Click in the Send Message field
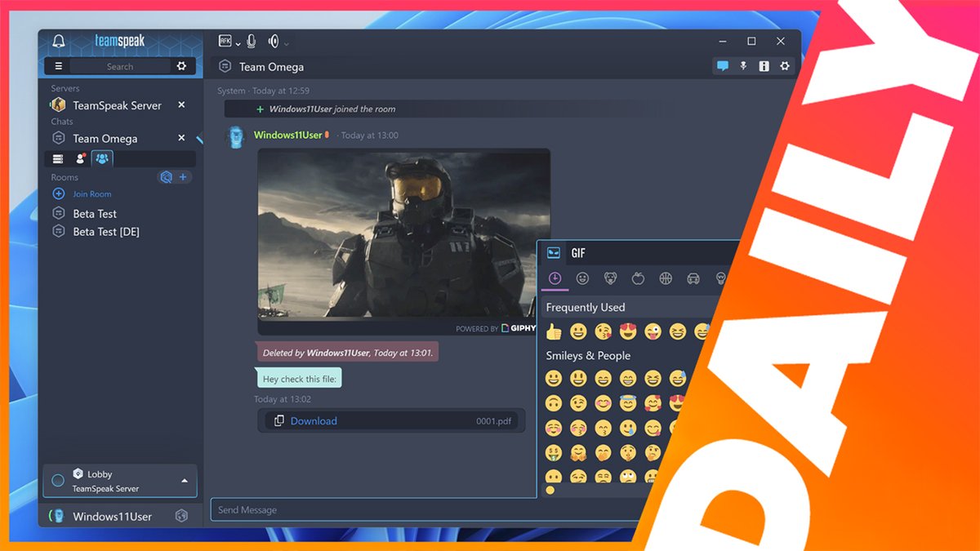 pyautogui.click(x=425, y=509)
